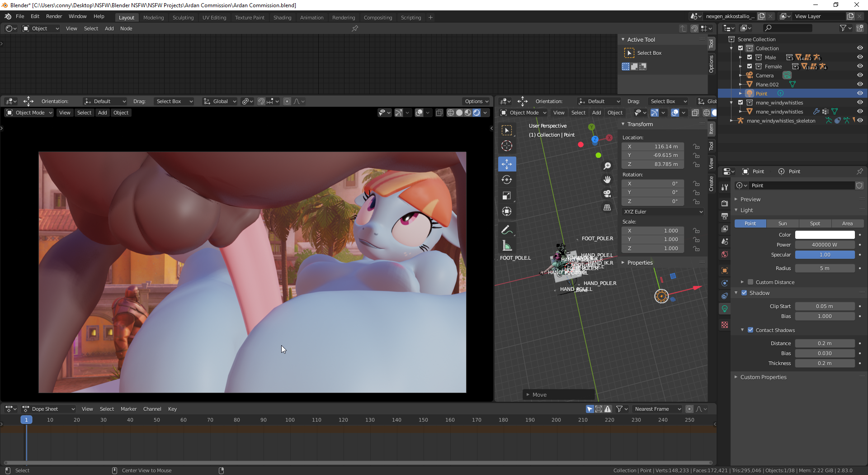Screen dimensions: 868x475
Task: Disable the Shadow checkbox
Action: (744, 293)
